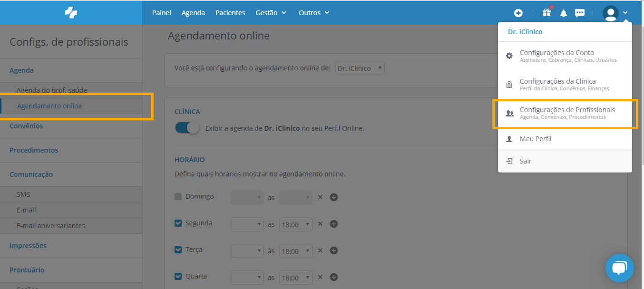Image resolution: width=644 pixels, height=289 pixels.
Task: Open Quarta 18:00 end time dropdown
Action: 296,277
